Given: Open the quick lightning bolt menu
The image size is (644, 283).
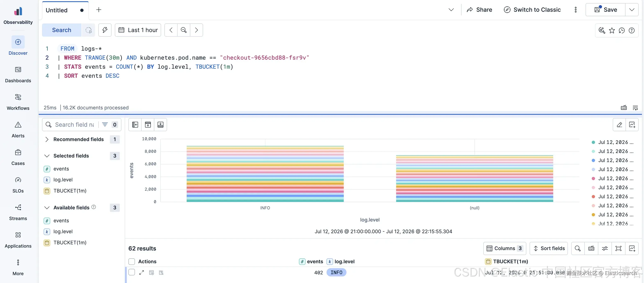Looking at the screenshot, I should [x=105, y=30].
